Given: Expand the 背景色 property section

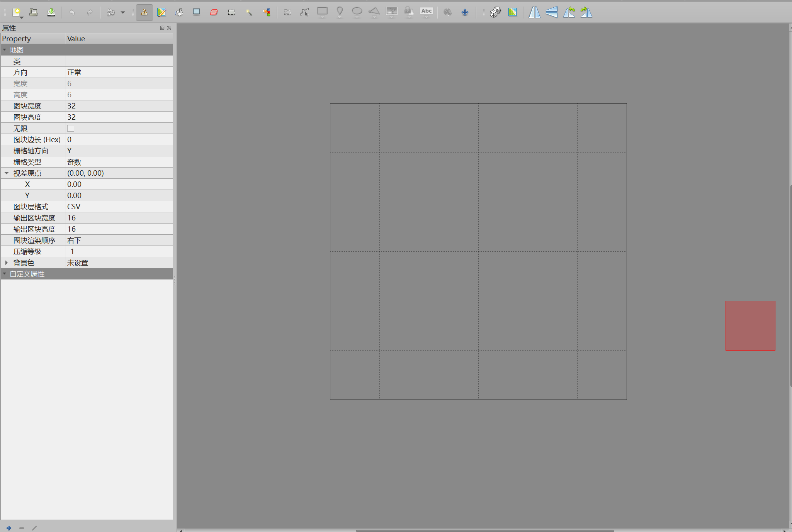Looking at the screenshot, I should 6,263.
